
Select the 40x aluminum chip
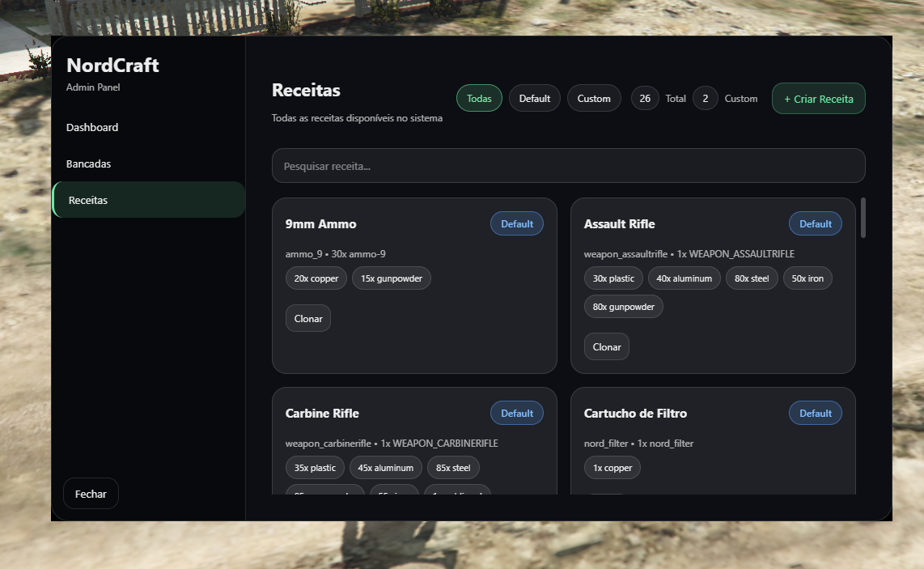(x=685, y=278)
